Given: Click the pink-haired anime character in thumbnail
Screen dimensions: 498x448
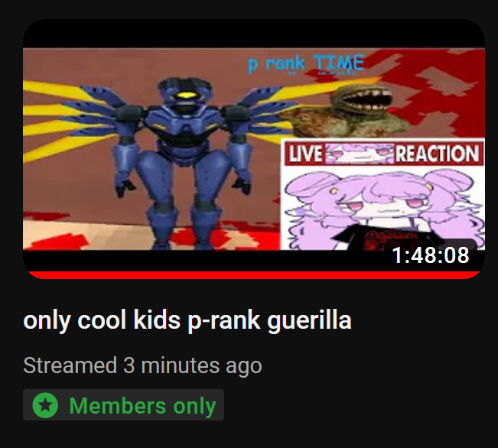Looking at the screenshot, I should [382, 208].
